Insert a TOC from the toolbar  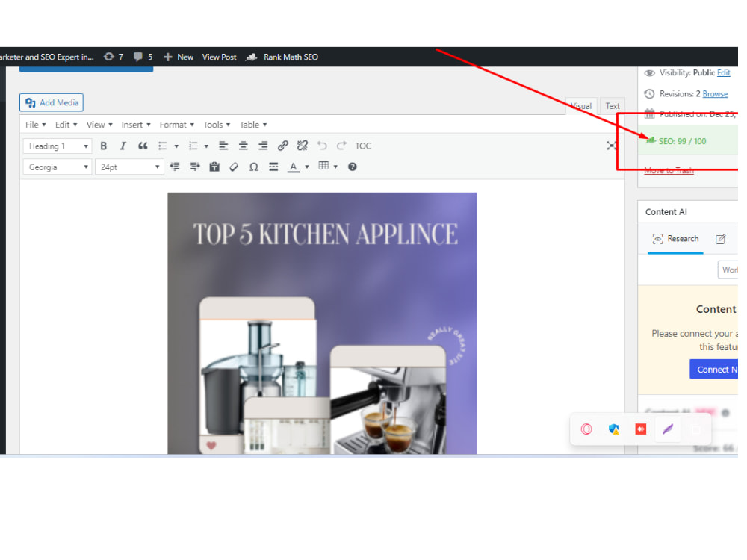click(x=363, y=146)
